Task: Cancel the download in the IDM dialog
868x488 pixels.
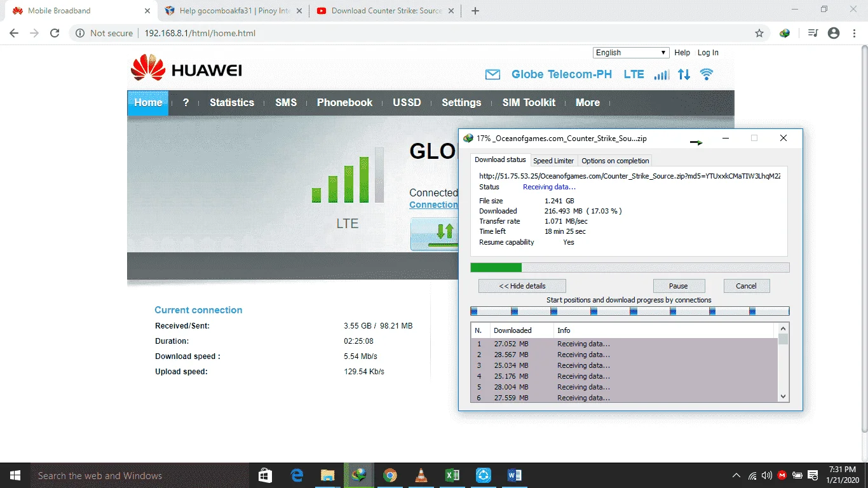Action: coord(746,286)
